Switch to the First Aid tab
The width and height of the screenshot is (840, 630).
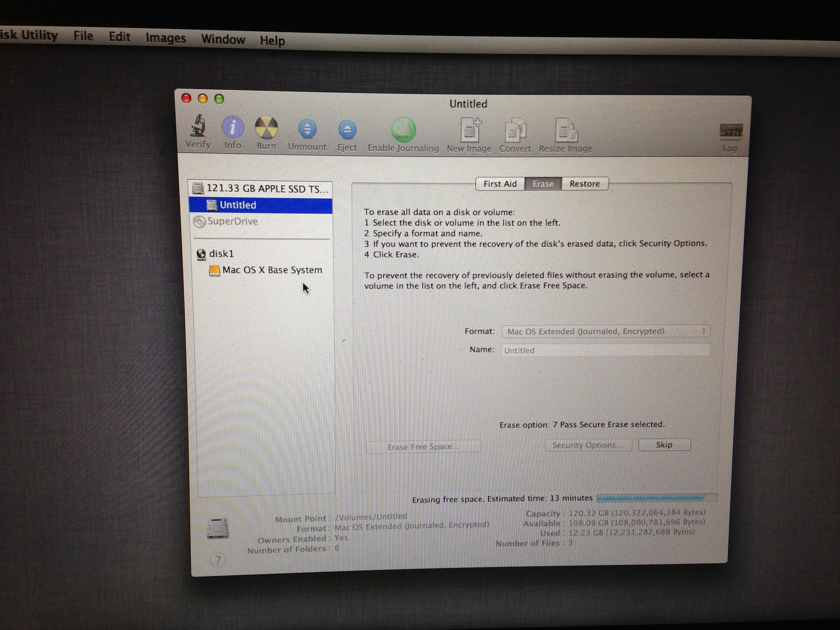click(x=500, y=184)
